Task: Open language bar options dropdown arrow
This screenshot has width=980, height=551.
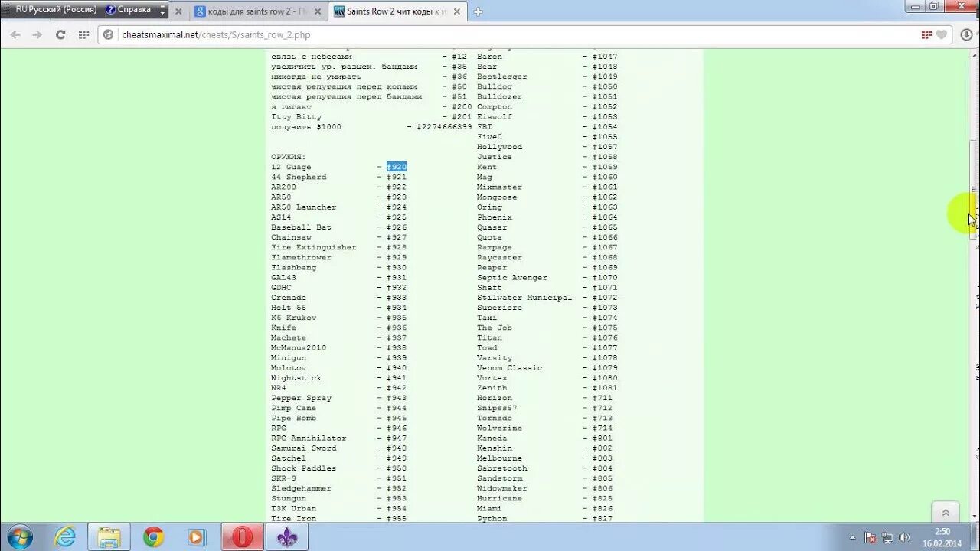Action: click(x=162, y=11)
